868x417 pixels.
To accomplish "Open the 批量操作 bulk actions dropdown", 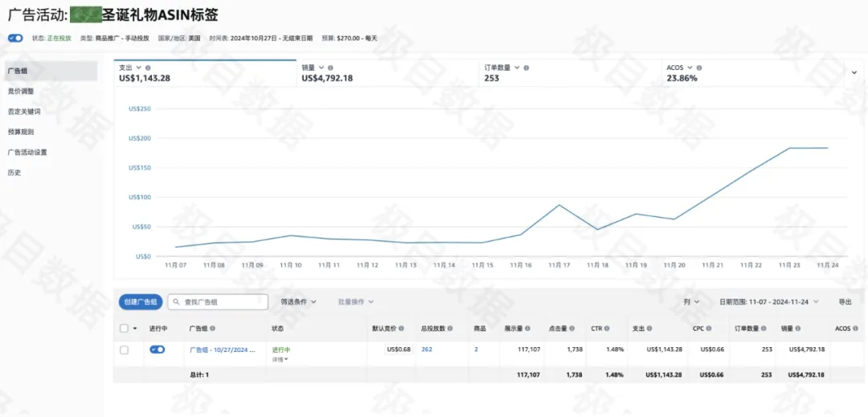I will pos(356,302).
